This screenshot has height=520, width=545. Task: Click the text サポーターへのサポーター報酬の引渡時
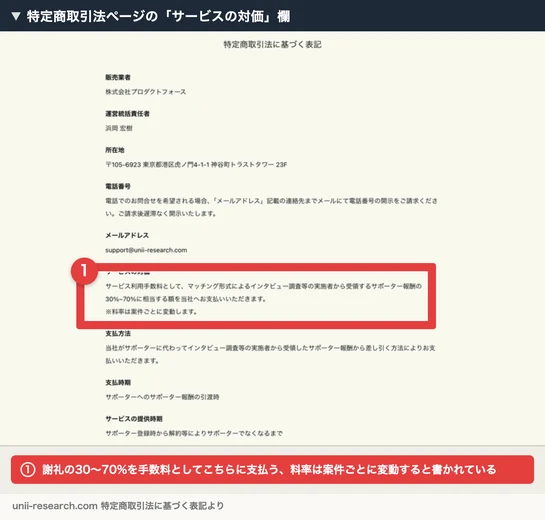click(162, 397)
